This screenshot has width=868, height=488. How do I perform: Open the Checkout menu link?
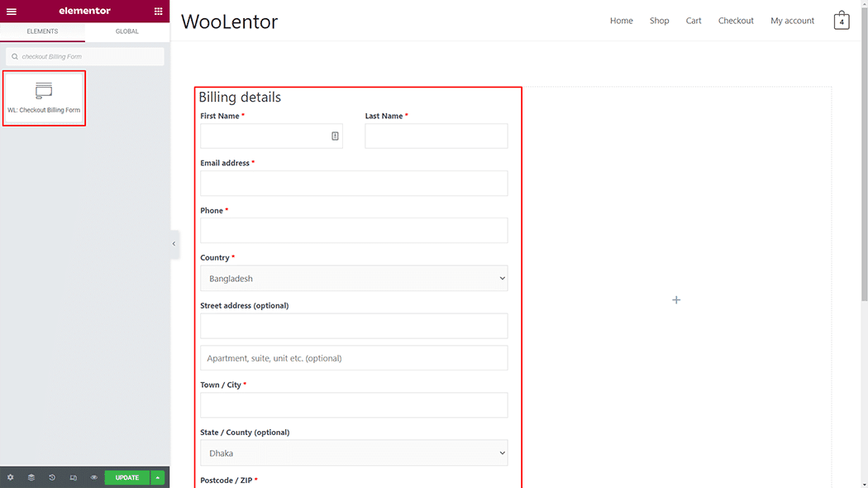(736, 21)
